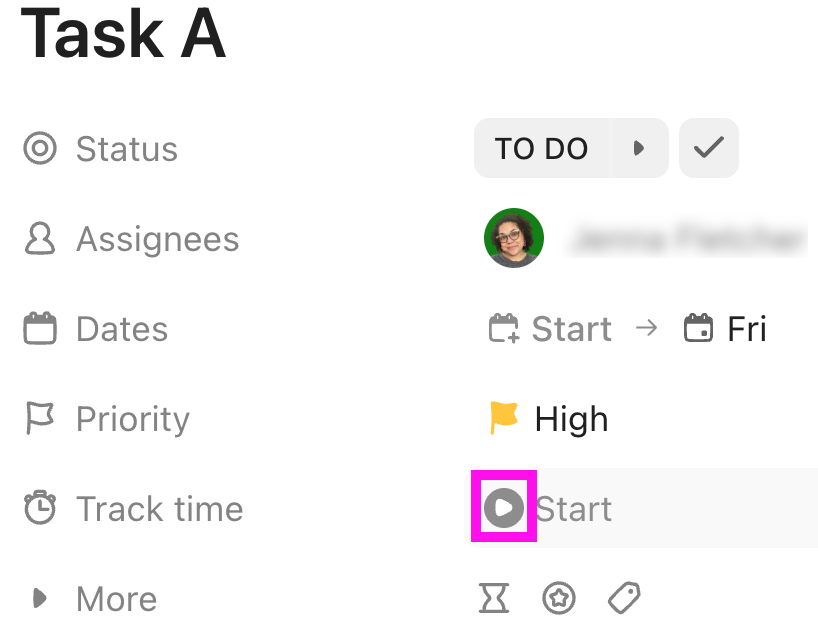This screenshot has height=622, width=818.
Task: Open the next status arrow beside TO DO
Action: (641, 147)
